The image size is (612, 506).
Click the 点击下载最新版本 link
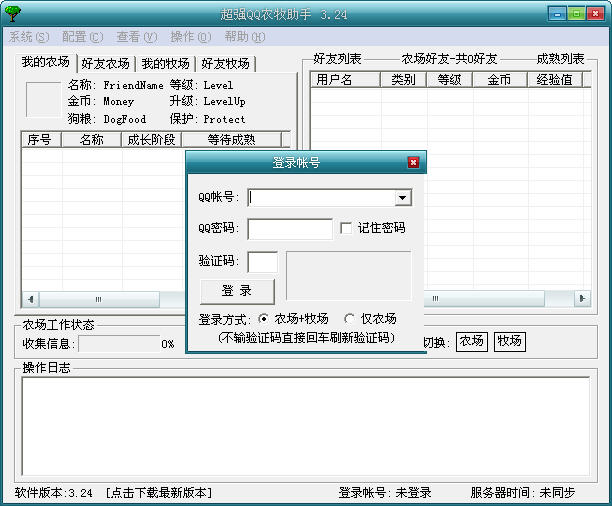click(159, 493)
